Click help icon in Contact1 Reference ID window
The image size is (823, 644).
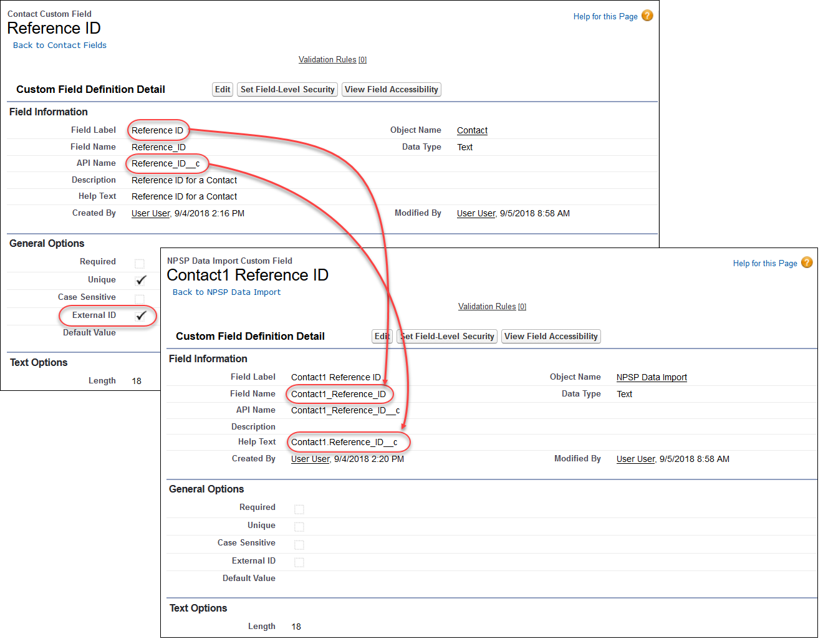(x=807, y=262)
